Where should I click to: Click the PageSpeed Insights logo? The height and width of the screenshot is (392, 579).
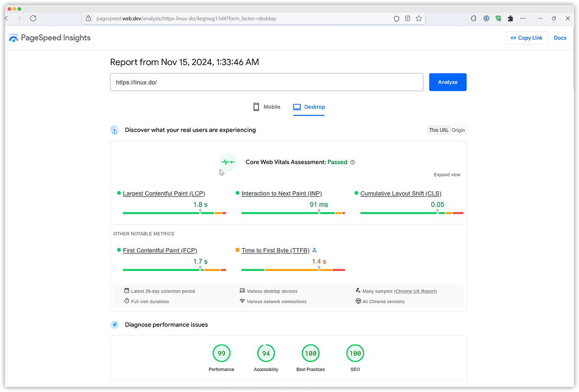50,38
